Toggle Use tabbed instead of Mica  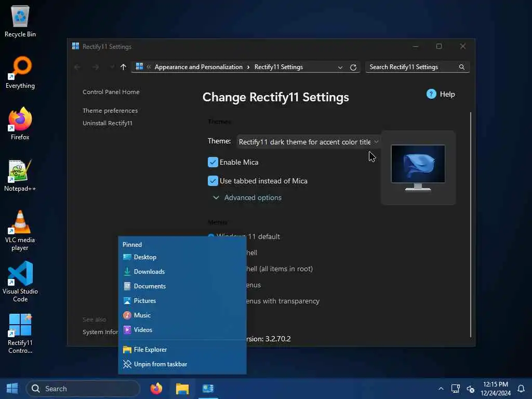pos(212,181)
